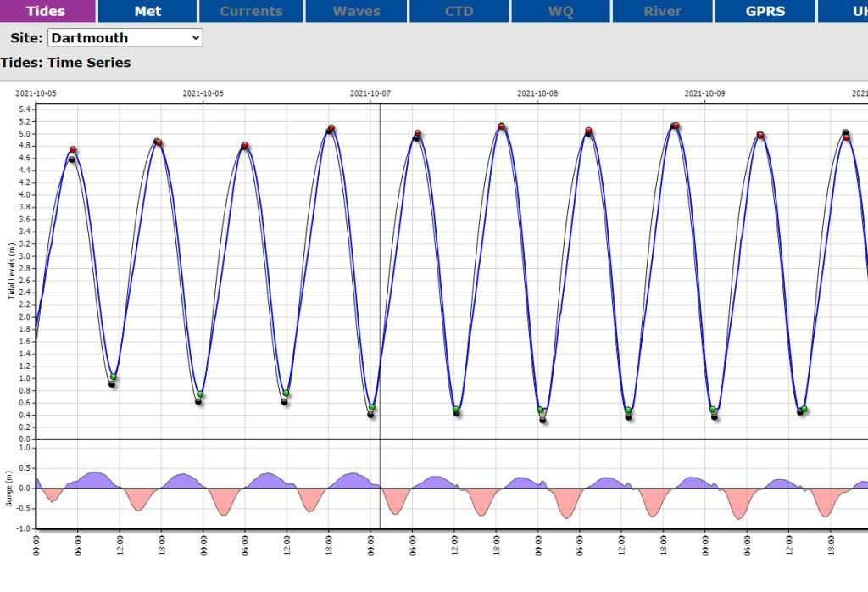This screenshot has height=592, width=868.
Task: Click the currently active Tides tab
Action: [x=47, y=11]
